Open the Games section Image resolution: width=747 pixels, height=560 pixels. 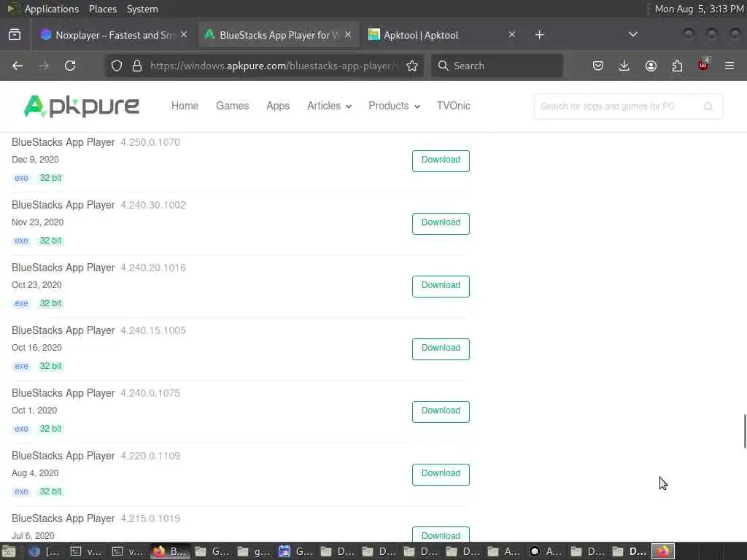coord(233,106)
